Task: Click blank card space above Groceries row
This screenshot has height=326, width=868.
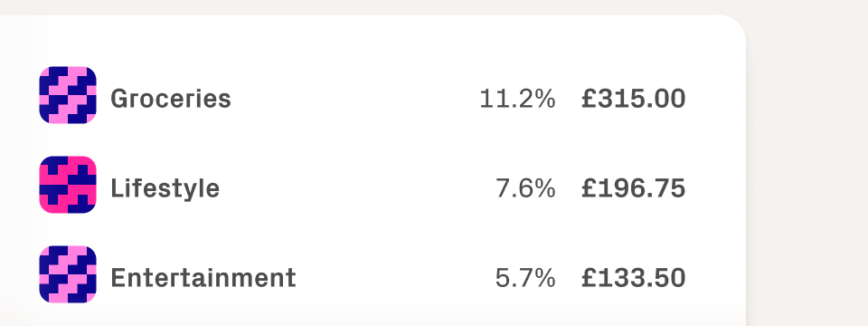Action: 371,40
